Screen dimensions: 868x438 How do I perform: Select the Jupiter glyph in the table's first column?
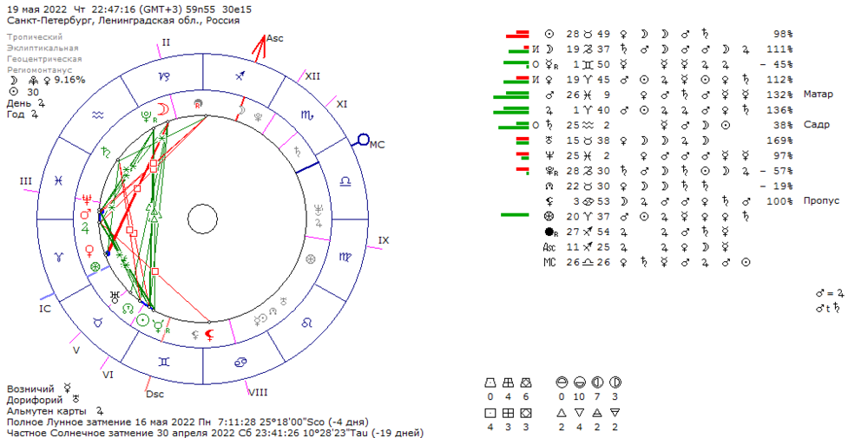pyautogui.click(x=549, y=110)
